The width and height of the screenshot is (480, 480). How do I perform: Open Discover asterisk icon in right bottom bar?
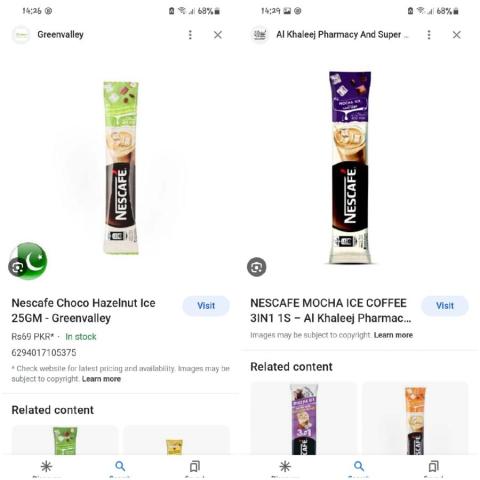pyautogui.click(x=285, y=466)
